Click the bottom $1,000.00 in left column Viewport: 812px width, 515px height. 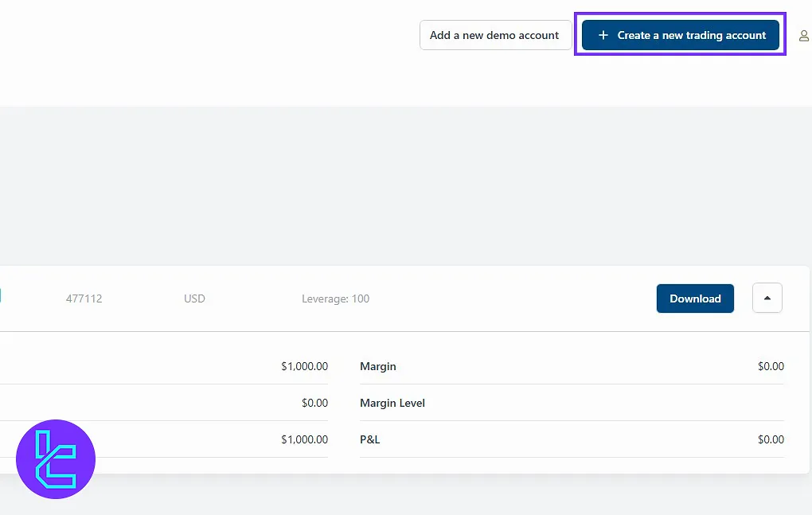(304, 439)
